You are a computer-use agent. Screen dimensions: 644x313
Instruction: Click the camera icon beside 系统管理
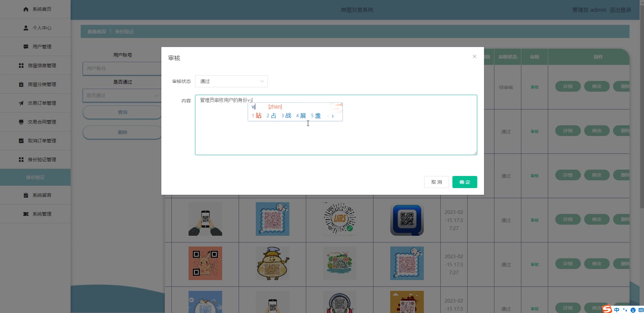[x=26, y=214]
